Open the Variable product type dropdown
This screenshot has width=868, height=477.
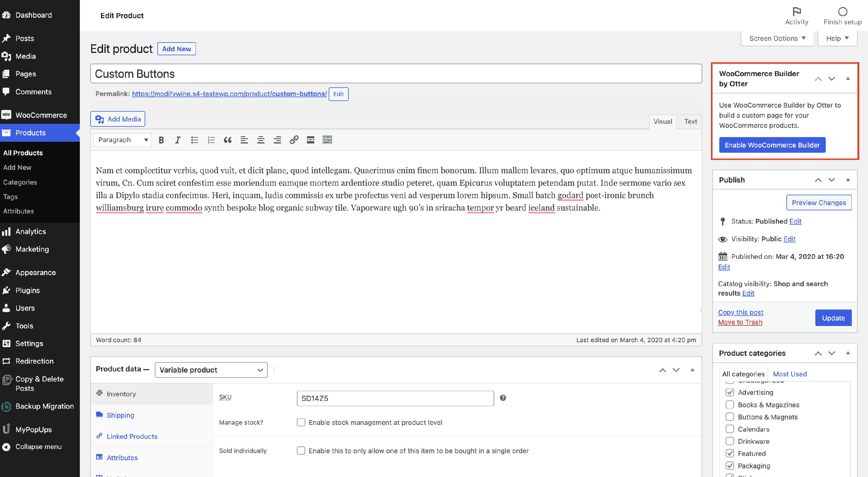click(x=211, y=370)
